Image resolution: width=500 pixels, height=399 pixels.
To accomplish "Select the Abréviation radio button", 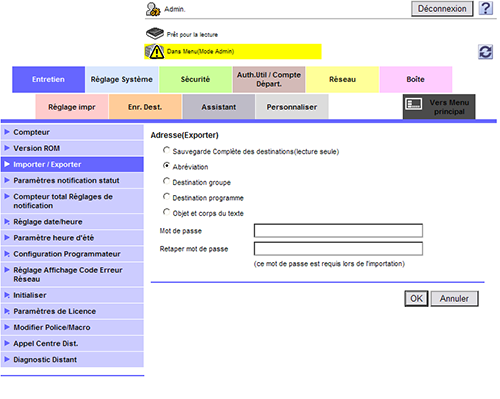I will pos(166,166).
